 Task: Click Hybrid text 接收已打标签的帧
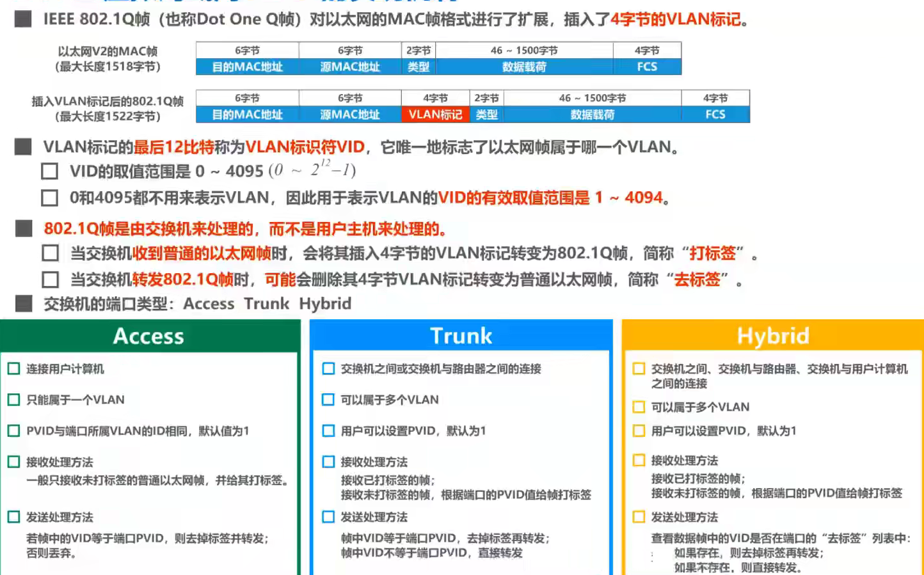pos(698,479)
